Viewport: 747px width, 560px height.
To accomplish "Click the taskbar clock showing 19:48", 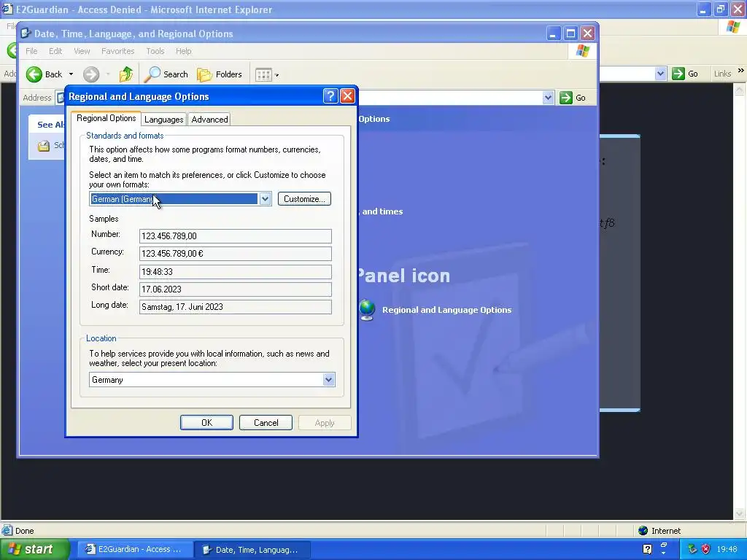I will click(727, 549).
